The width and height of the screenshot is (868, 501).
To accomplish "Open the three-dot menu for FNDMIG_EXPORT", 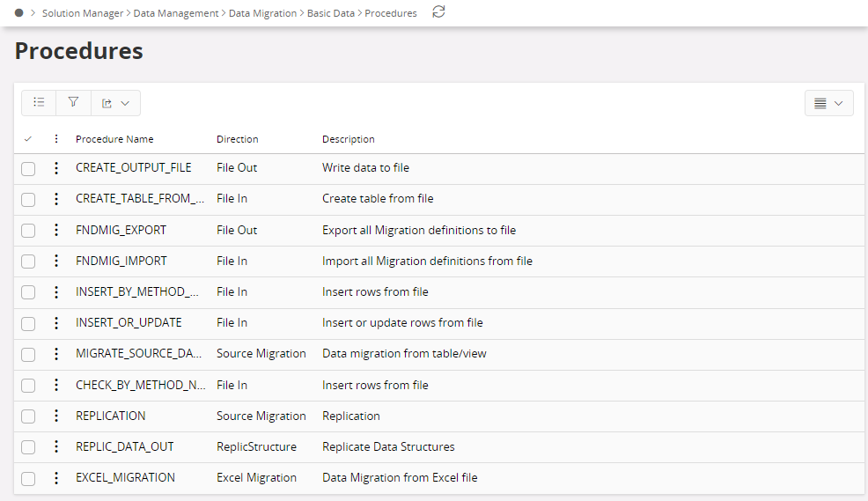I will click(56, 231).
